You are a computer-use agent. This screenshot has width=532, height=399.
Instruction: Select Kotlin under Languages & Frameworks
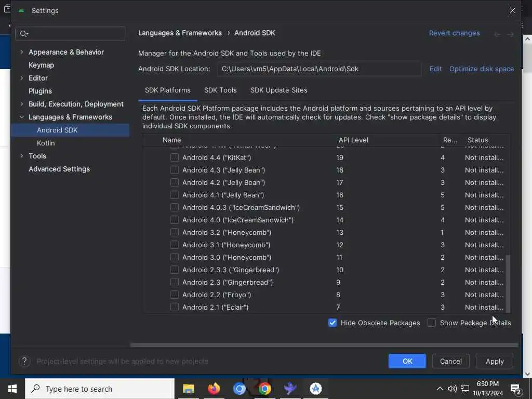[46, 143]
